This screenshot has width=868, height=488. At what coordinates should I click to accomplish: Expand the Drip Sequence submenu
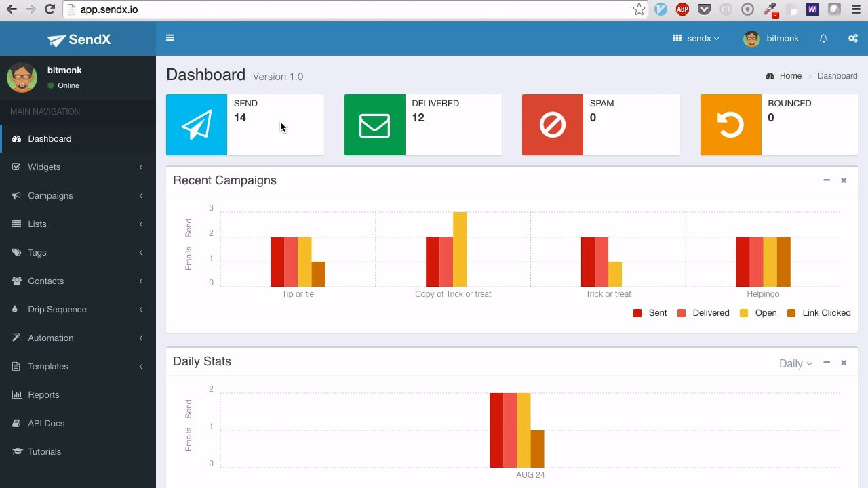(x=57, y=309)
